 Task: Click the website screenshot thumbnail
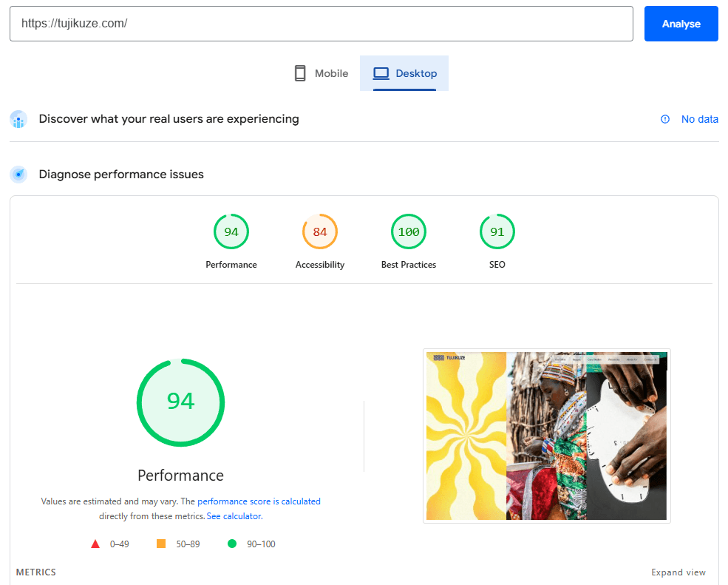pos(546,436)
